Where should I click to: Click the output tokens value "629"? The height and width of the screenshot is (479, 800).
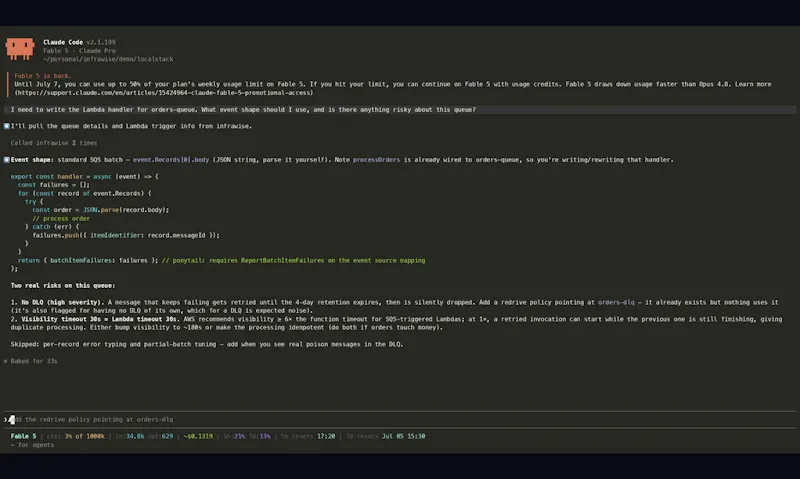167,436
